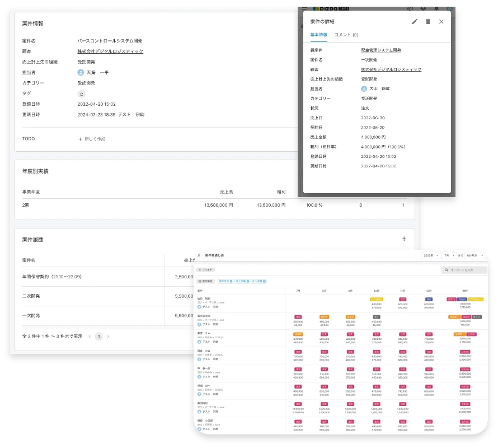Close the 案件の詳細 dialog with the X icon

[441, 22]
